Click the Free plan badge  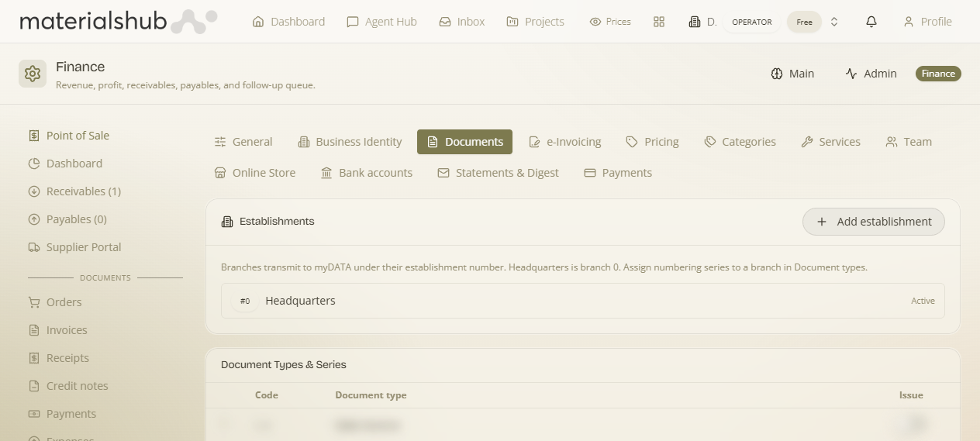804,22
